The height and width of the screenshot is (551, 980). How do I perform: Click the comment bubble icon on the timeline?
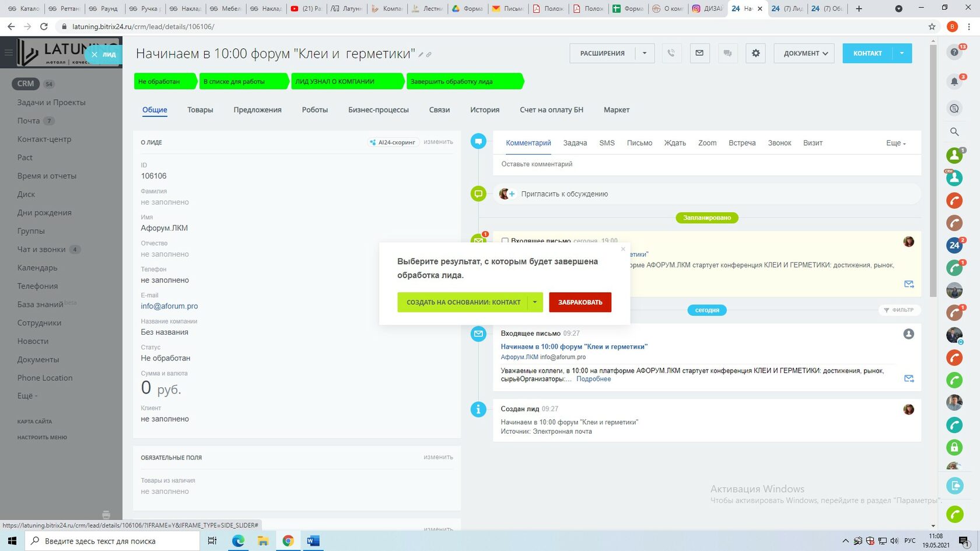pyautogui.click(x=478, y=141)
